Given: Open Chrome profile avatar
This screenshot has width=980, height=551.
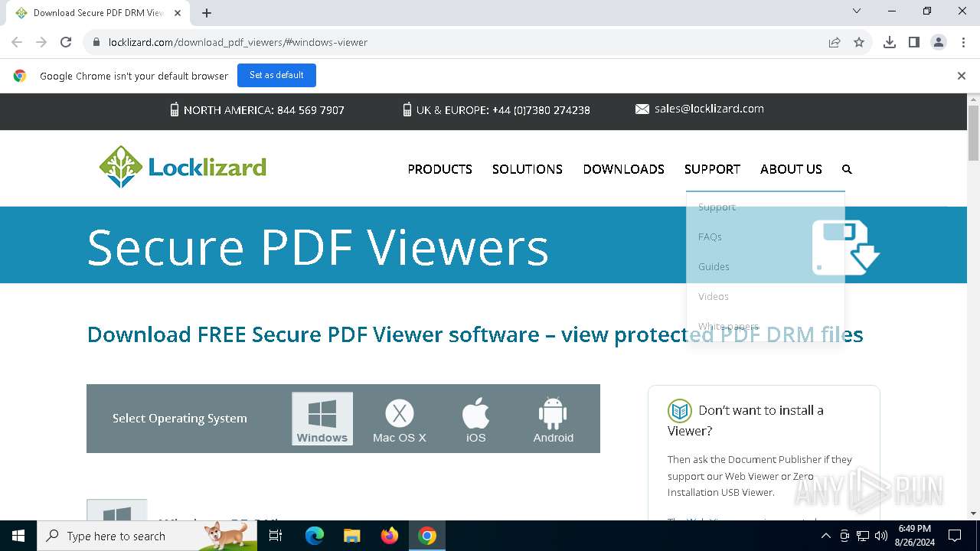Looking at the screenshot, I should [939, 42].
